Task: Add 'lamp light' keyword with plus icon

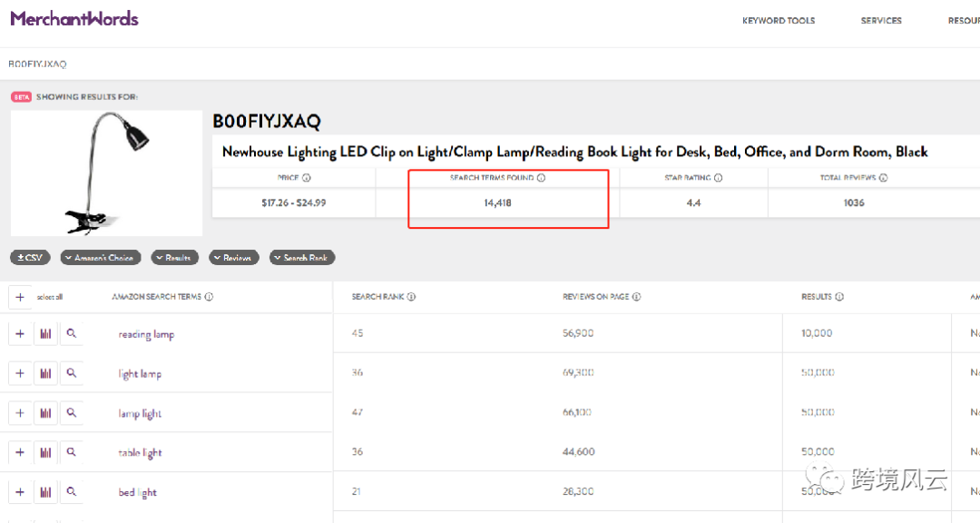Action: click(x=20, y=413)
